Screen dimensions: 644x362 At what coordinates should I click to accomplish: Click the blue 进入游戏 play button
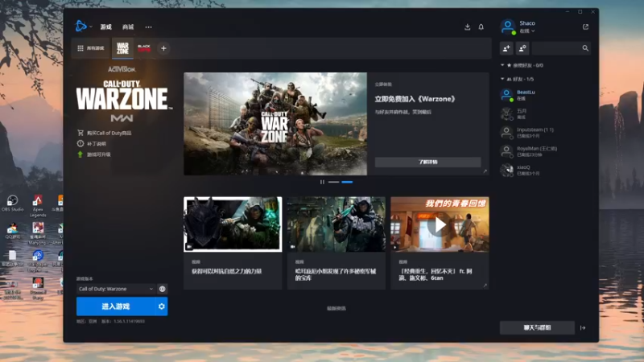tap(116, 306)
